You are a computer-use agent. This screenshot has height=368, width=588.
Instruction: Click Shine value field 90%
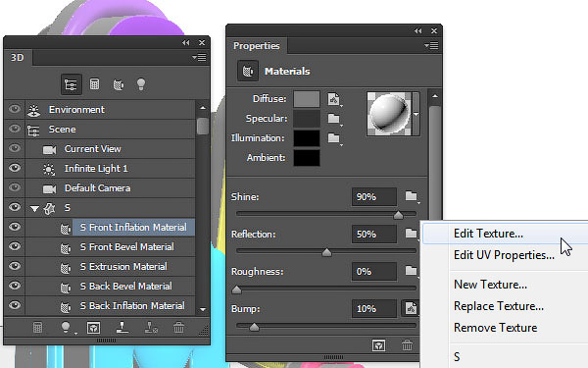374,197
